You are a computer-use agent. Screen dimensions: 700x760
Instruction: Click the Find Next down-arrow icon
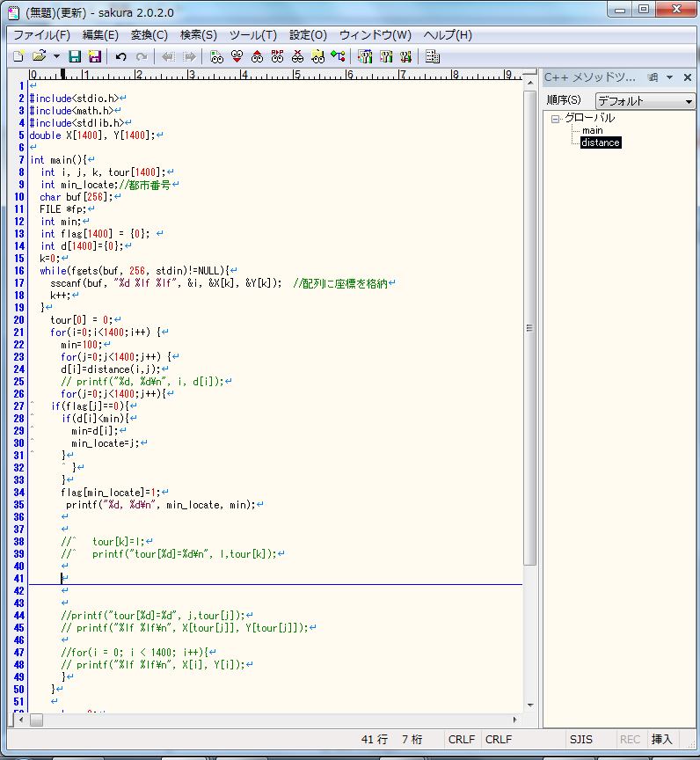click(x=237, y=56)
